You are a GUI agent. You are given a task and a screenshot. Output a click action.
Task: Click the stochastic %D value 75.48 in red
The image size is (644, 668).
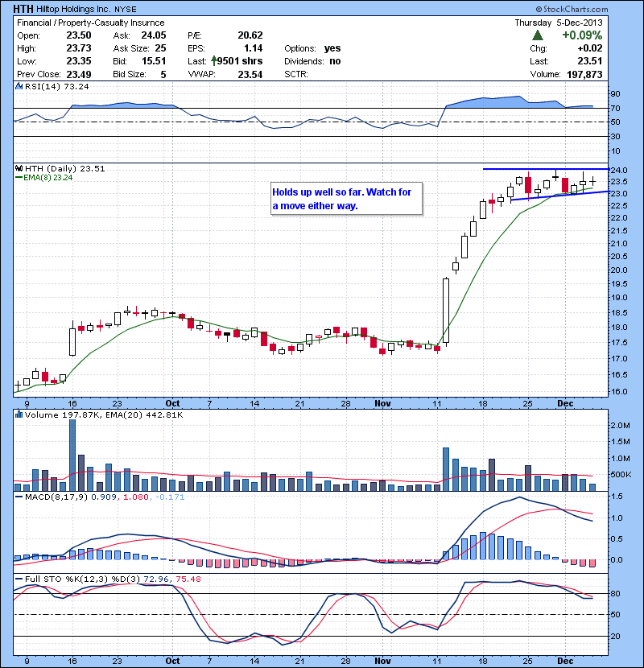(188, 579)
